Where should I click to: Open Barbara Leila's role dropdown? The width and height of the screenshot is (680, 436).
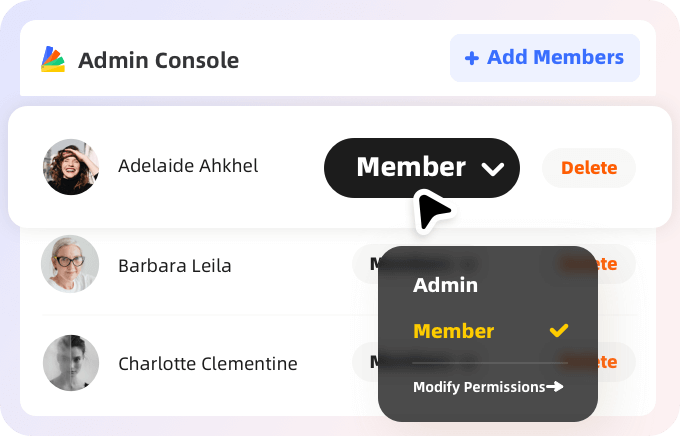(366, 264)
